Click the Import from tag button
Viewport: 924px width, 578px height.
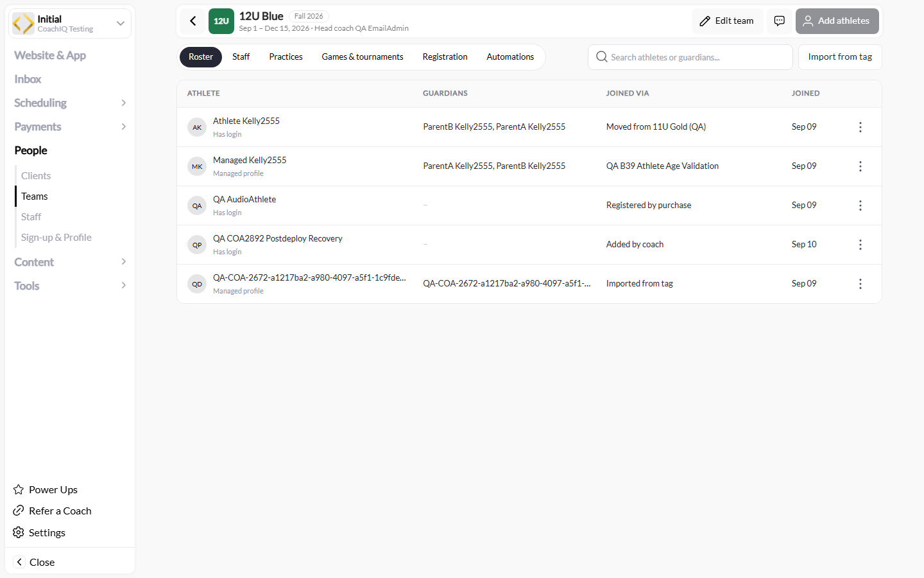tap(840, 57)
